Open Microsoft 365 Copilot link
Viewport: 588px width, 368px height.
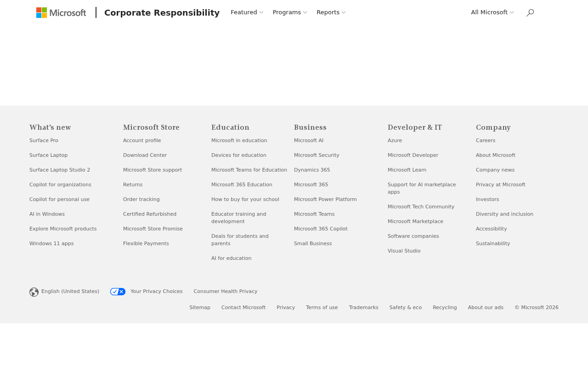(x=321, y=229)
